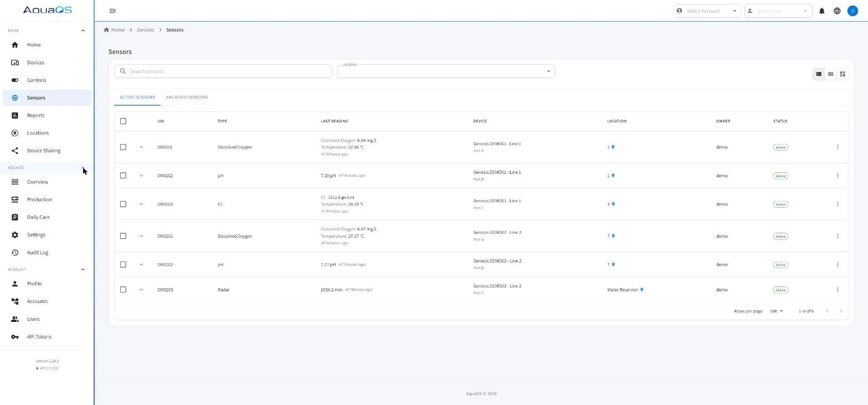The width and height of the screenshot is (868, 405).
Task: Open the Rows per page dropdown
Action: point(777,311)
